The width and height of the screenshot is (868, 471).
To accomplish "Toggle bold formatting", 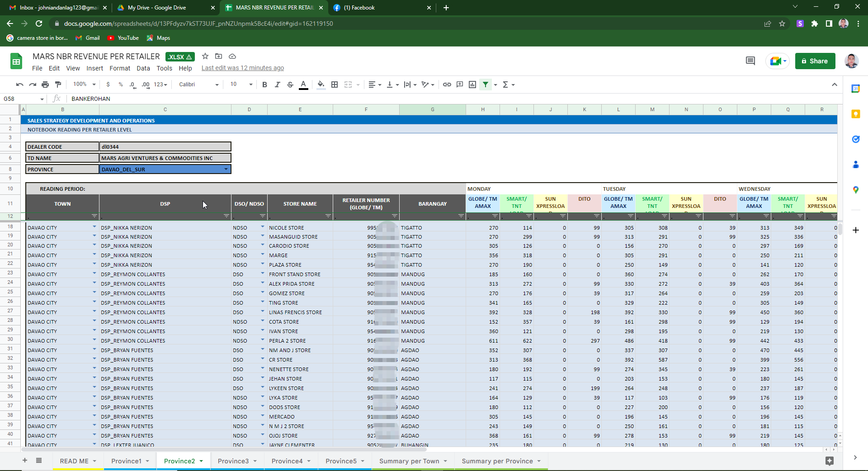I will coord(264,85).
